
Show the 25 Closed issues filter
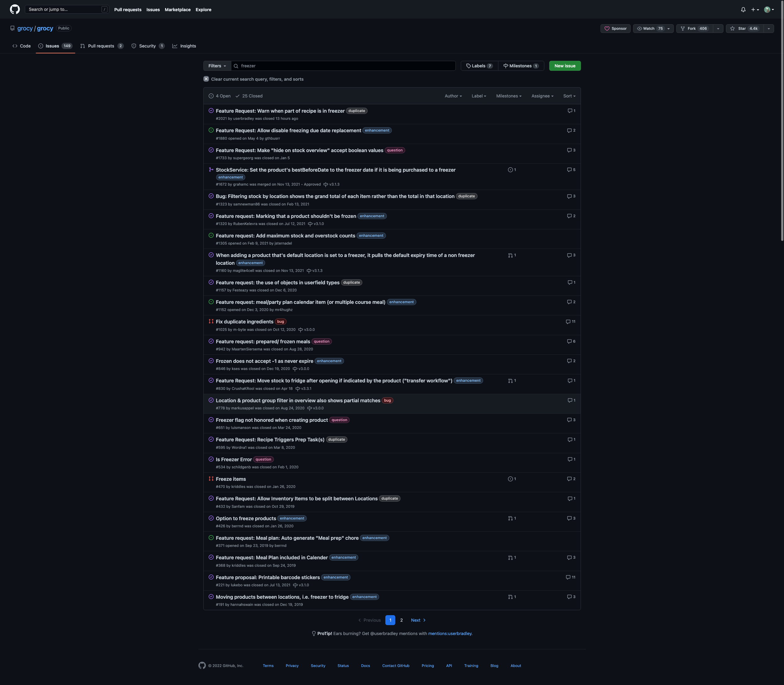click(249, 96)
